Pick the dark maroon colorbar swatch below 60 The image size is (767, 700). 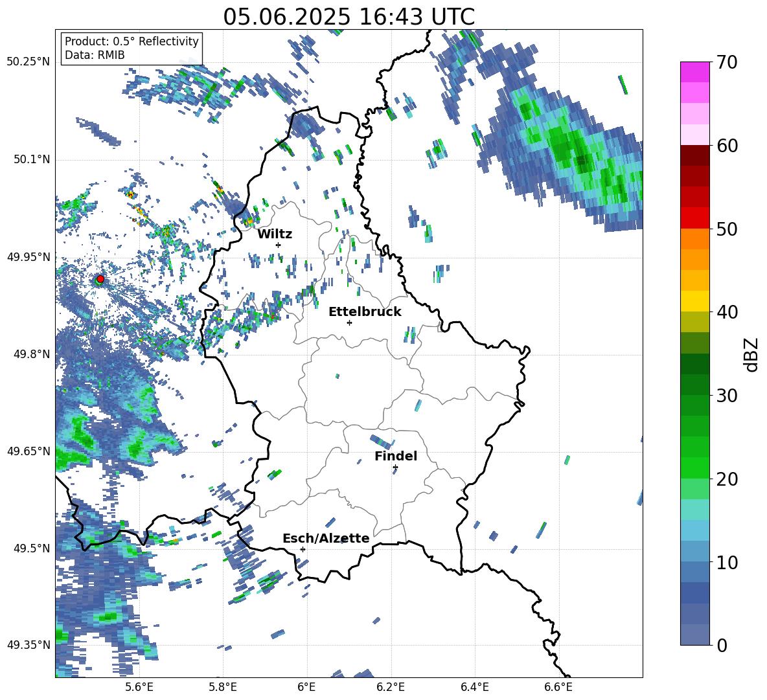point(694,155)
